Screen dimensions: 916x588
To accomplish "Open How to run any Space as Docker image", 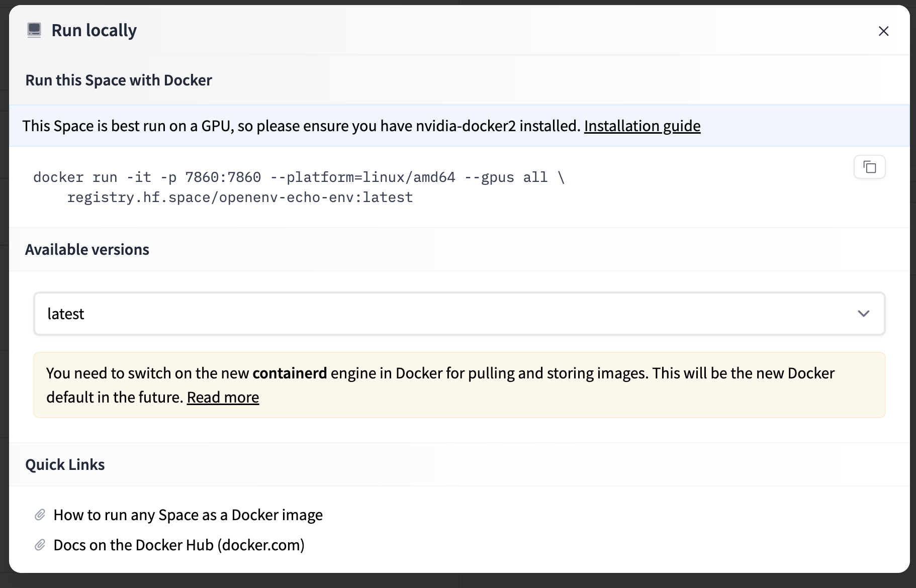I will pos(188,515).
